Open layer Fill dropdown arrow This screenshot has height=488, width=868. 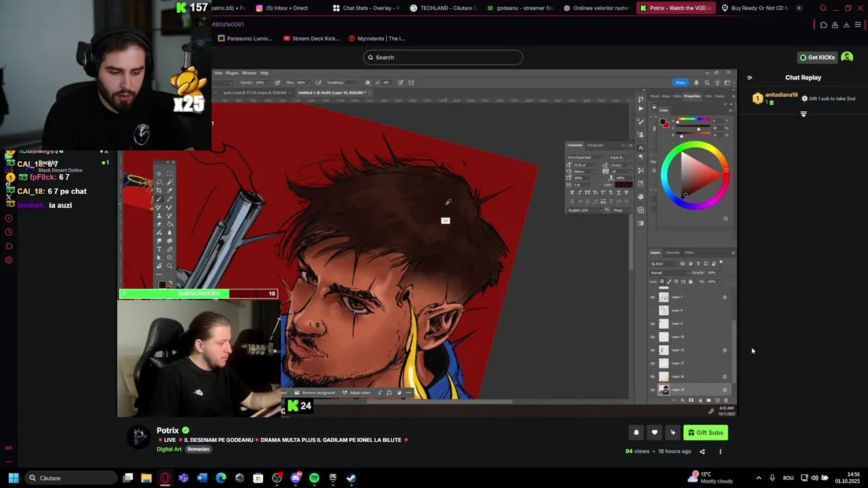coord(719,281)
